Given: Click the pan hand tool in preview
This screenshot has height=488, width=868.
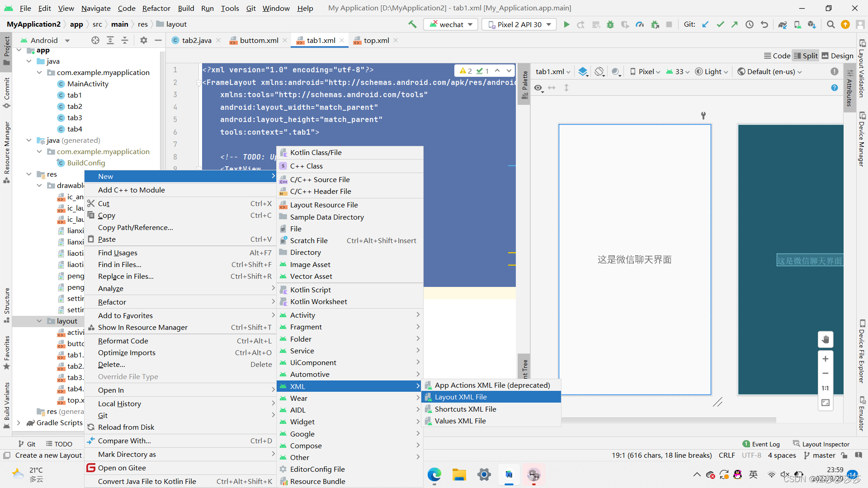Looking at the screenshot, I should (x=826, y=339).
